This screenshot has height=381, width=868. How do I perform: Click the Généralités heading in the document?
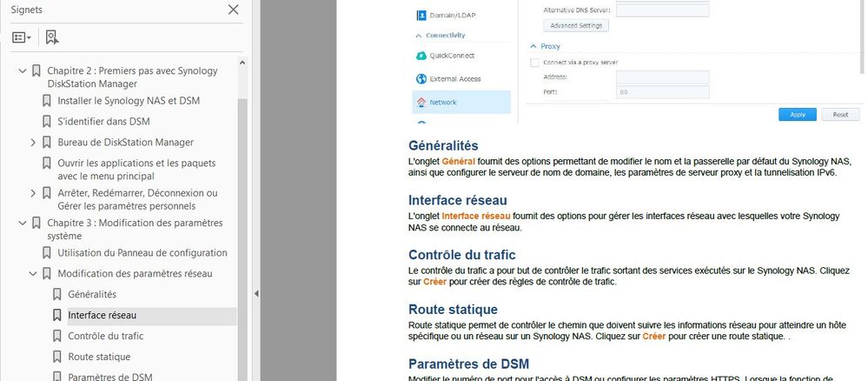tap(443, 145)
